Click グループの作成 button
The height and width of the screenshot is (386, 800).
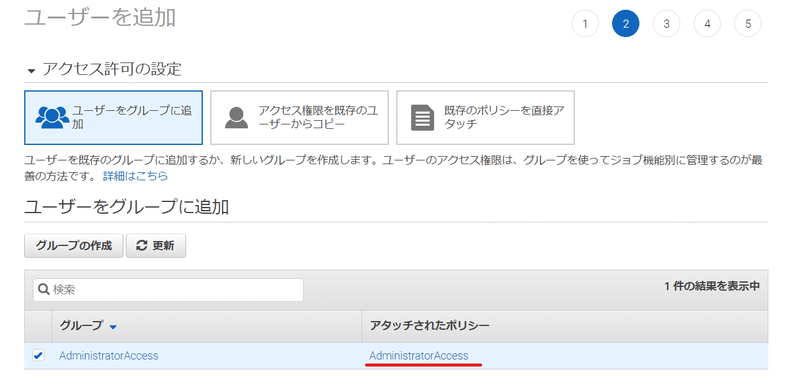(x=73, y=246)
